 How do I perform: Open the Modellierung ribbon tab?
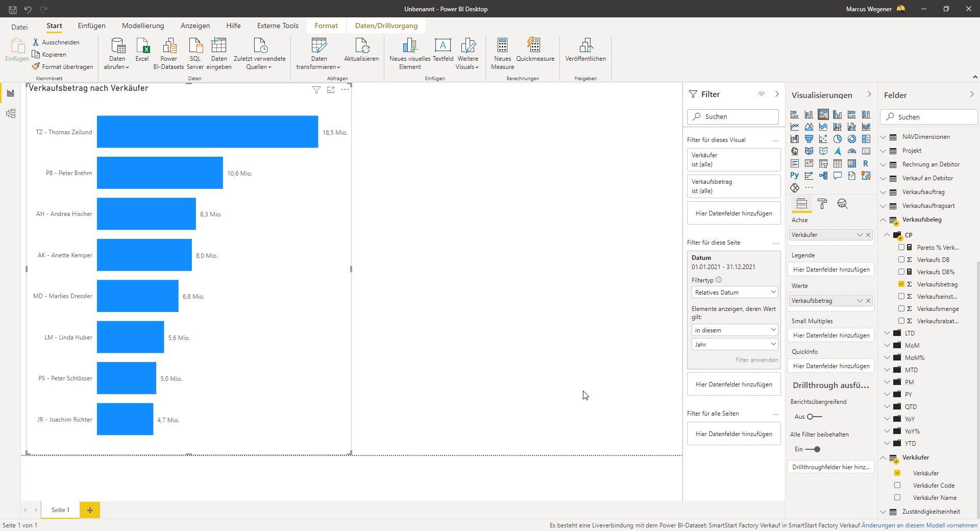point(143,26)
